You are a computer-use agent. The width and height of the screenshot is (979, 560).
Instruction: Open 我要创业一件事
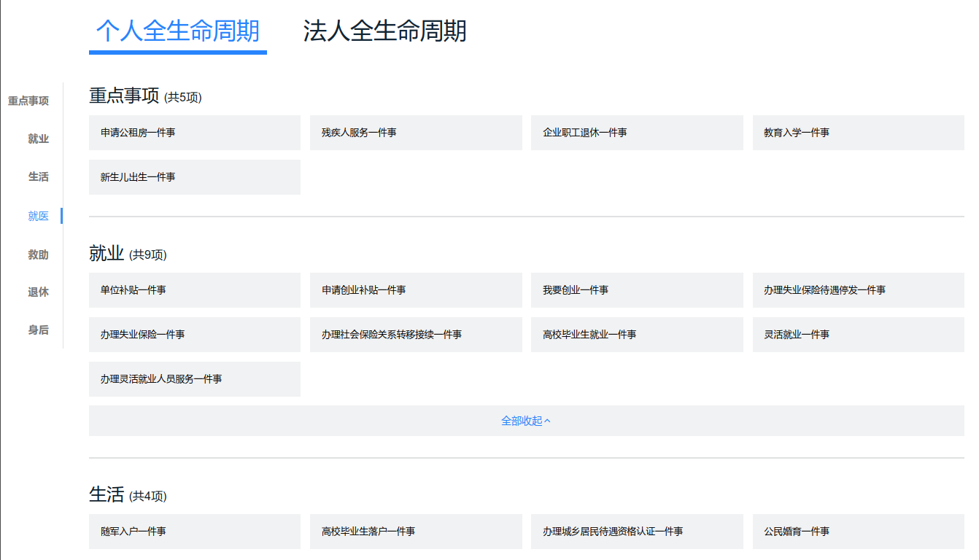(x=636, y=290)
